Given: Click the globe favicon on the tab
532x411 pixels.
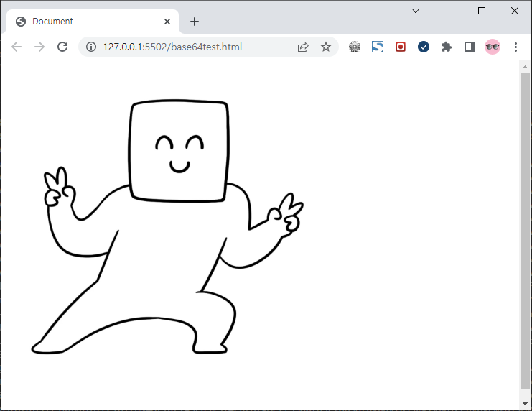Looking at the screenshot, I should pyautogui.click(x=21, y=22).
